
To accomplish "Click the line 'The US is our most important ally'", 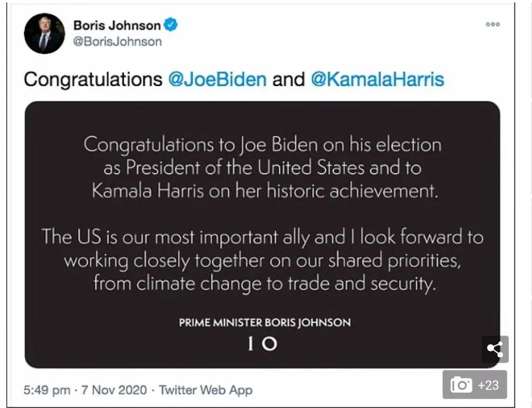I will [262, 237].
